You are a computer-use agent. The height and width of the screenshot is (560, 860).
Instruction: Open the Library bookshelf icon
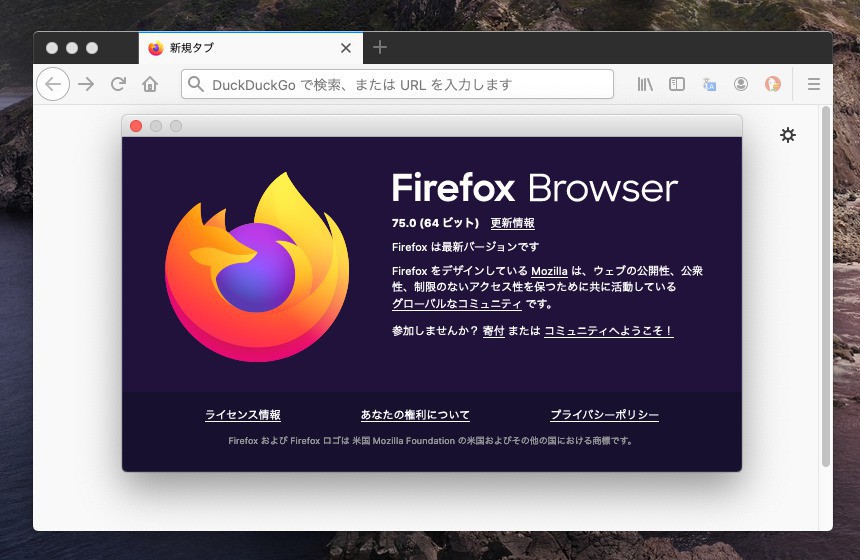pos(645,84)
